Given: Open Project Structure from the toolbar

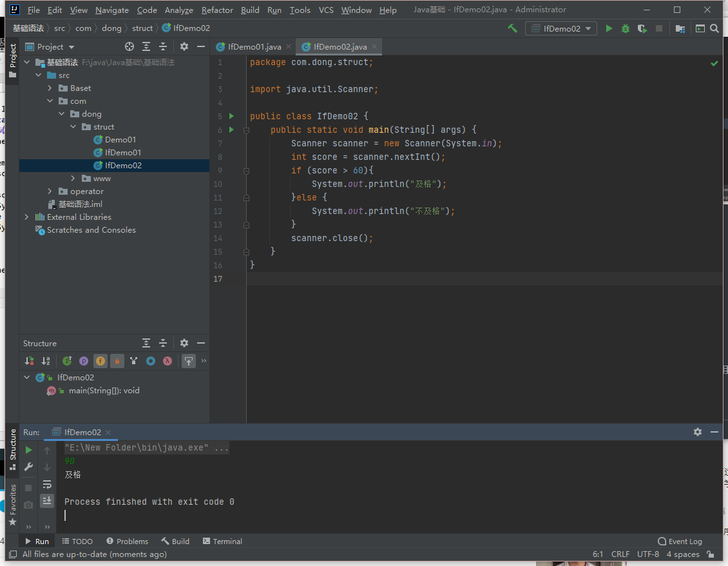Looking at the screenshot, I should click(680, 28).
